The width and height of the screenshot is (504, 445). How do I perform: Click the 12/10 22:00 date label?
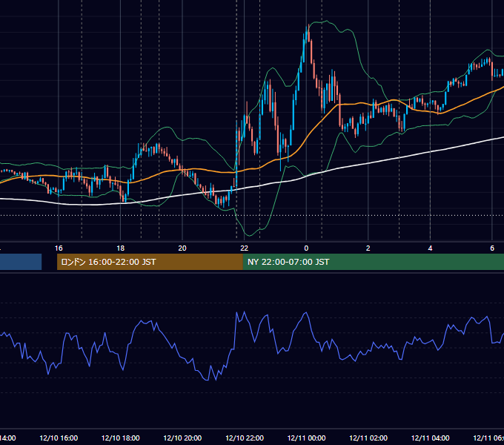pyautogui.click(x=245, y=438)
